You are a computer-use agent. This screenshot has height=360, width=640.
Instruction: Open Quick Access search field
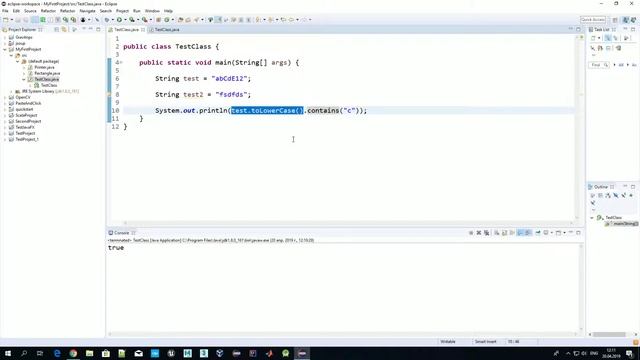point(593,20)
